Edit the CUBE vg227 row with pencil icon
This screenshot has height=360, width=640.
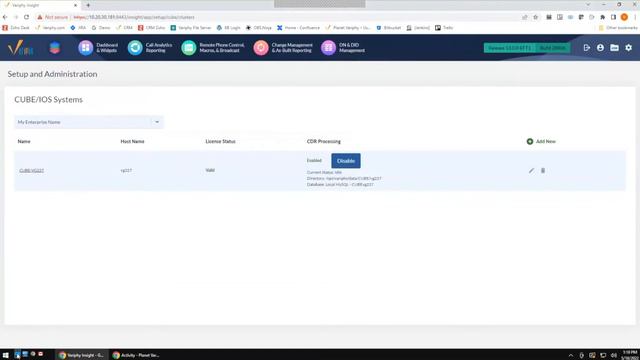(531, 171)
